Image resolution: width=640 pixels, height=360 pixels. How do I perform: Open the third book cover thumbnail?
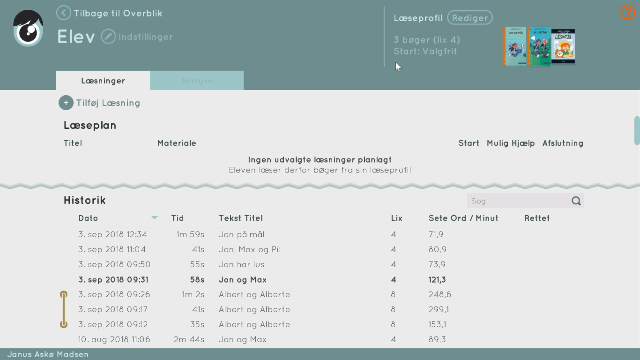click(x=563, y=47)
